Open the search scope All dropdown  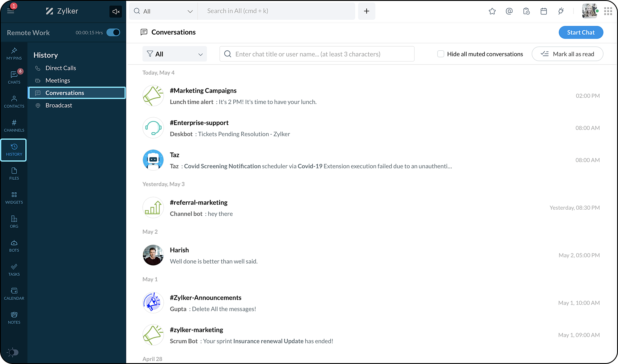pyautogui.click(x=163, y=11)
